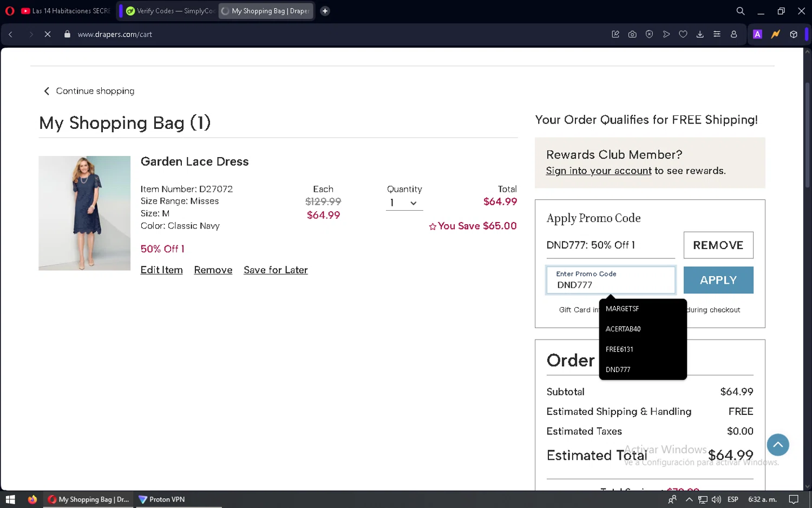Screen dimensions: 812x508
Task: Click the purple A extension icon
Action: click(757, 34)
